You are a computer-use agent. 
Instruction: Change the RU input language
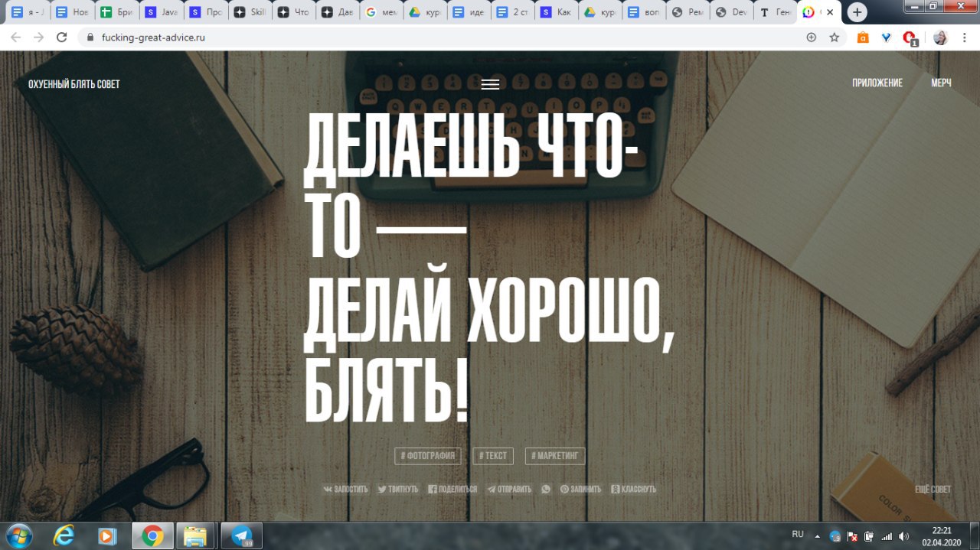[x=798, y=534]
